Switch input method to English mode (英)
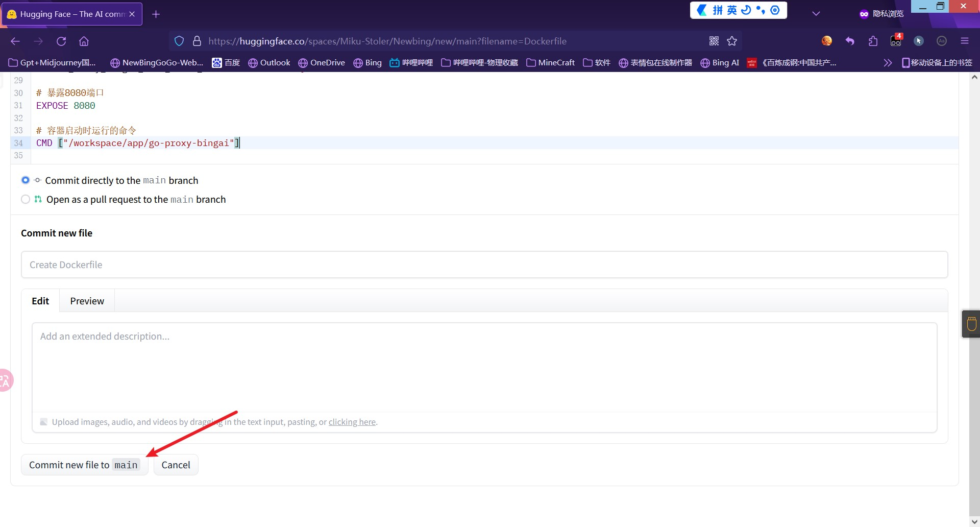The width and height of the screenshot is (980, 527). pyautogui.click(x=732, y=10)
